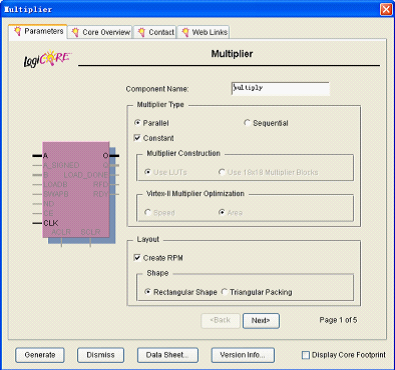The image size is (395, 370).
Task: Click the Generate button
Action: (40, 355)
